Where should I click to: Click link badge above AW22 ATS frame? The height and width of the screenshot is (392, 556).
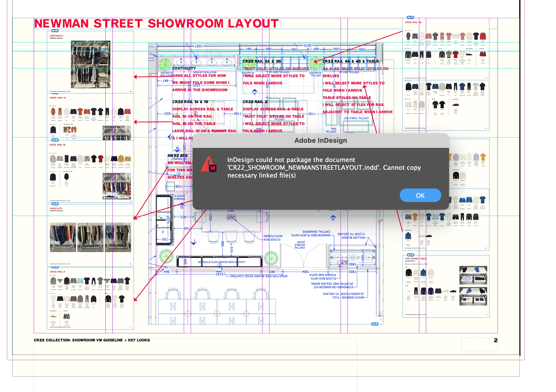(55, 204)
